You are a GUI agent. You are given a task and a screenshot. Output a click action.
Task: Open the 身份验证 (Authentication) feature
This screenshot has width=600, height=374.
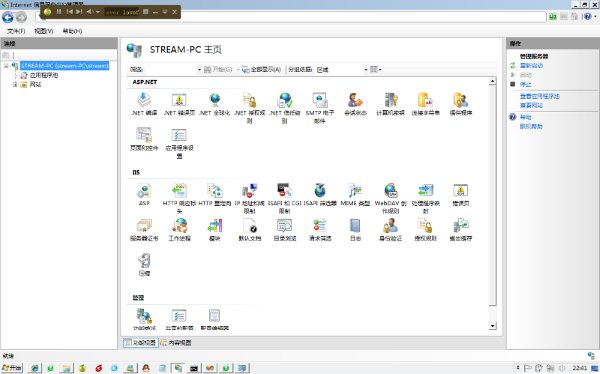tap(390, 229)
